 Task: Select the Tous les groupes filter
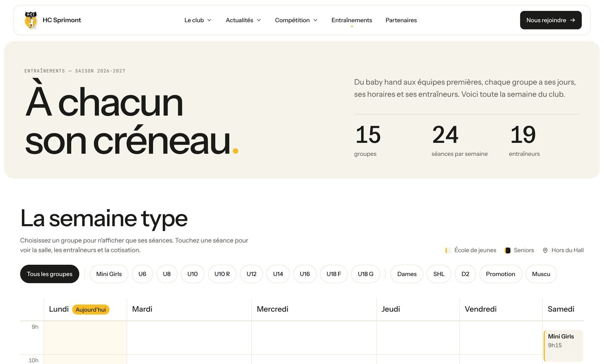(x=49, y=274)
